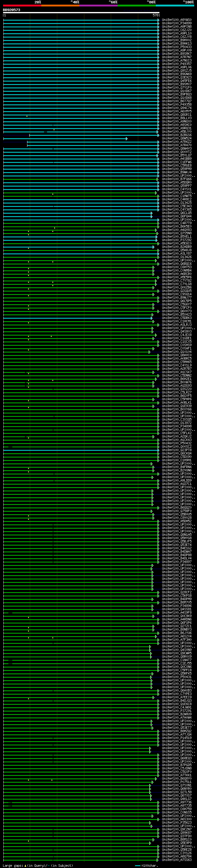
Task: Select the UniRef100_A7R7N7 label
Action: click(x=177, y=57)
